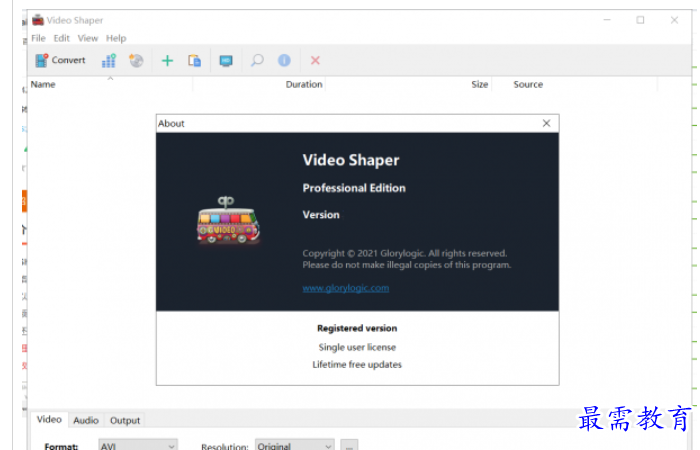Click the disc burn toolbar icon

tap(136, 60)
